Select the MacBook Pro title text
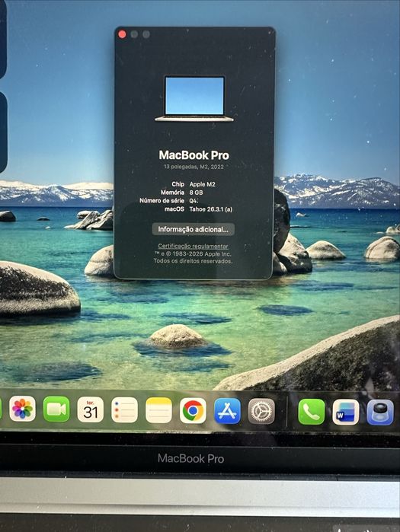400x532 pixels. pyautogui.click(x=194, y=155)
